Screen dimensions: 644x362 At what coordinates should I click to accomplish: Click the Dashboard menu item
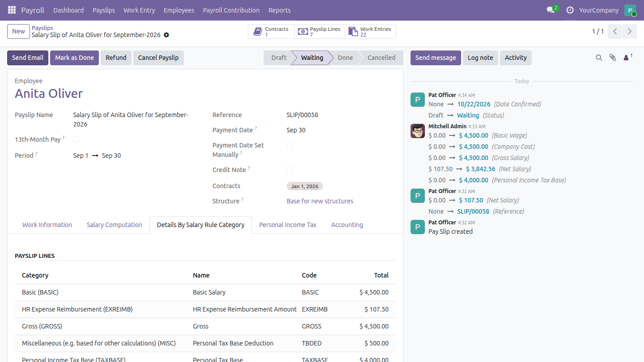click(x=68, y=10)
